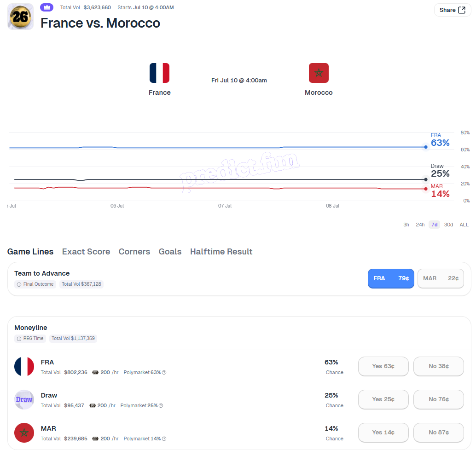Click the Draw badge icon in Moneyline
476x456 pixels.
pyautogui.click(x=24, y=399)
